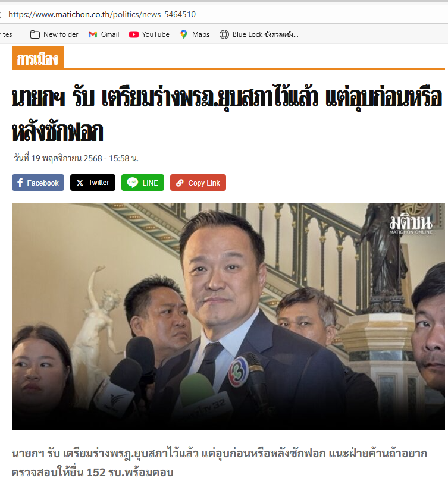Click the LINE chat bubble icon
Screen dimensions: 448x481
(132, 183)
